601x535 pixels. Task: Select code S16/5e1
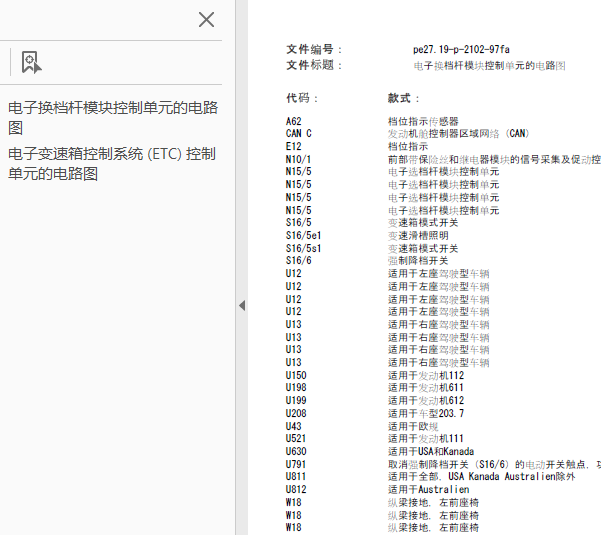click(304, 235)
